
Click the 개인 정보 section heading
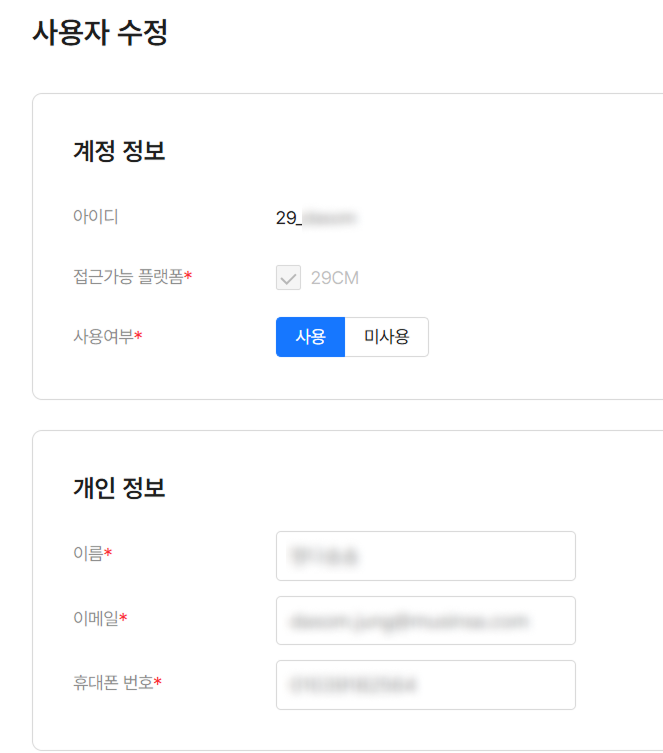[119, 488]
